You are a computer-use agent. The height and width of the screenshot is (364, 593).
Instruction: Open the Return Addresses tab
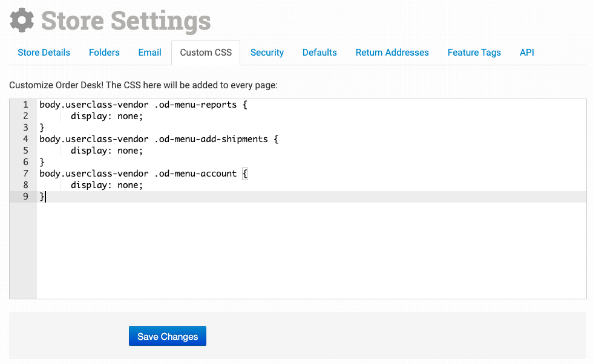click(x=392, y=53)
